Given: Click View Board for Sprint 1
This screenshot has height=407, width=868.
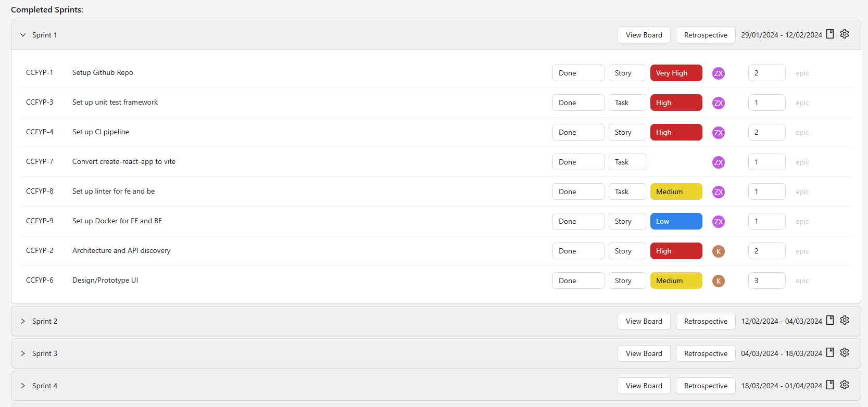Looking at the screenshot, I should (644, 35).
